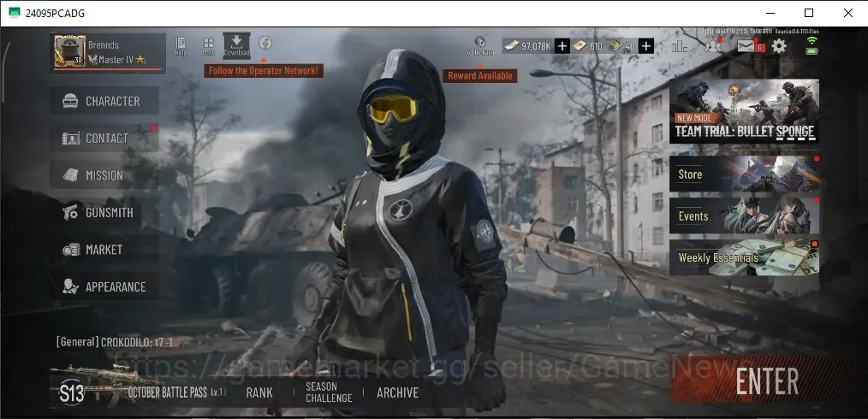Click the 97,078K cash balance
The width and height of the screenshot is (868, 419).
click(x=528, y=46)
